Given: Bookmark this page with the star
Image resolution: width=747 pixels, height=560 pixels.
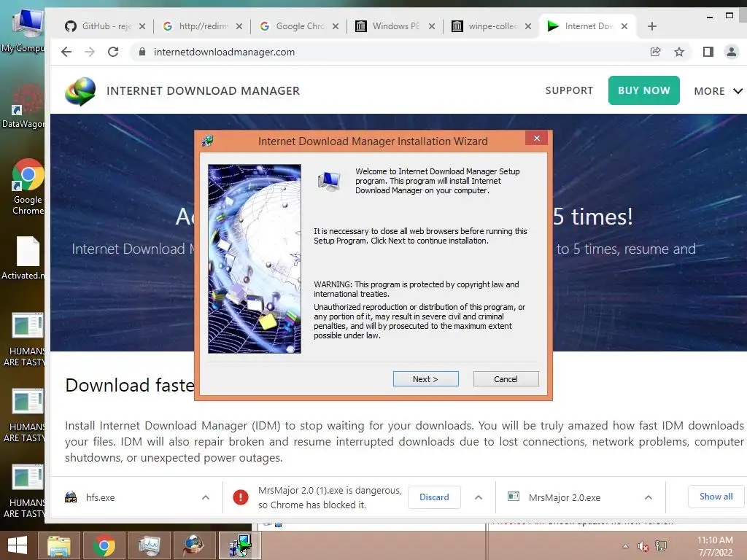Looking at the screenshot, I should pos(679,52).
